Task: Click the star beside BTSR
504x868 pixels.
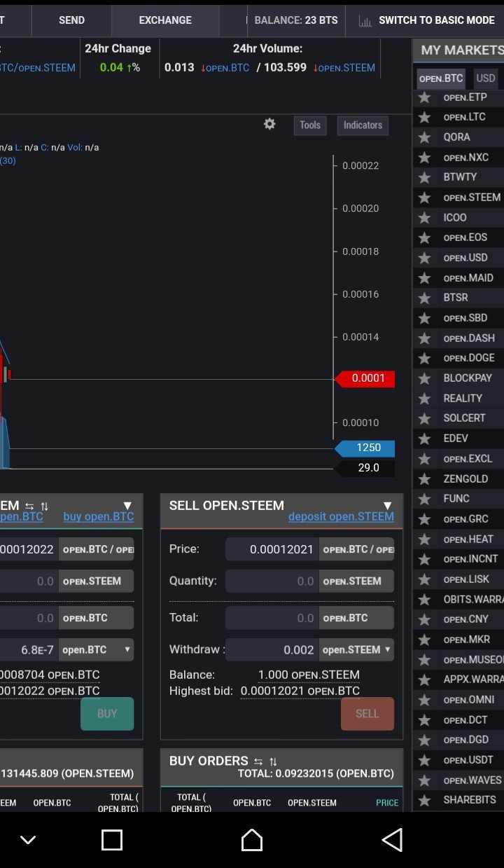Action: pyautogui.click(x=424, y=298)
